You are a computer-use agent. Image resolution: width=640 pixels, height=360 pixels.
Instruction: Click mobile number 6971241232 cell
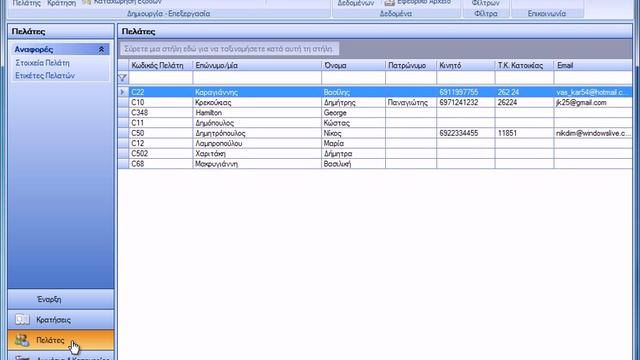pos(465,102)
